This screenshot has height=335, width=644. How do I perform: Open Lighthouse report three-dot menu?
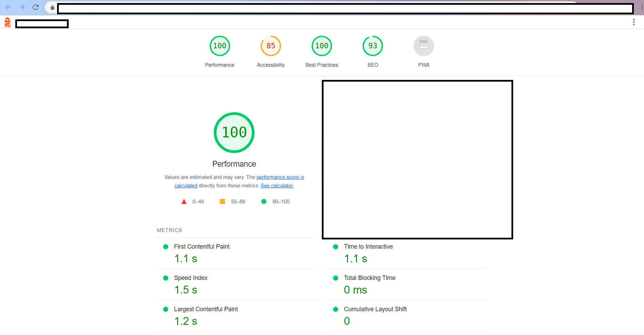point(633,22)
